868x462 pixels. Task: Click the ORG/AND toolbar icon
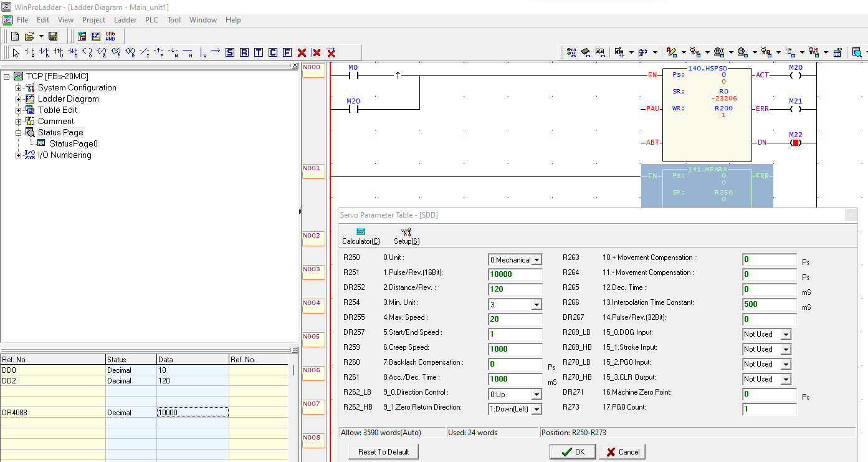[110, 36]
